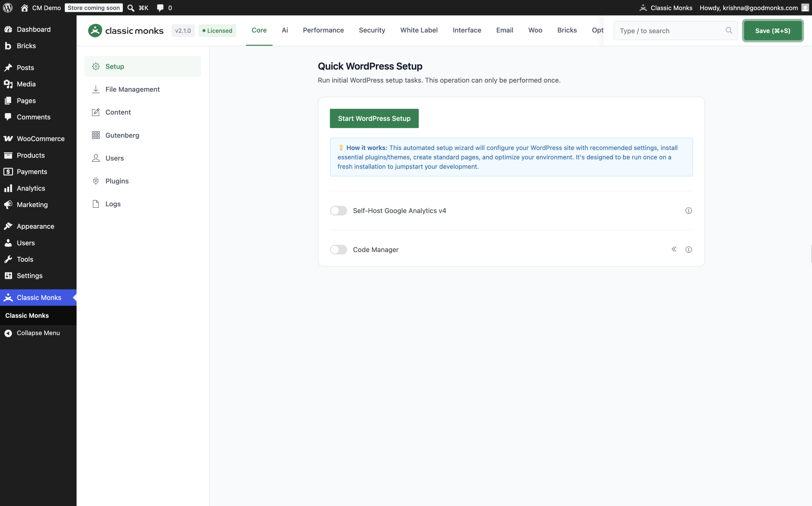Switch to the Woo tab
This screenshot has height=506, width=812.
click(535, 30)
